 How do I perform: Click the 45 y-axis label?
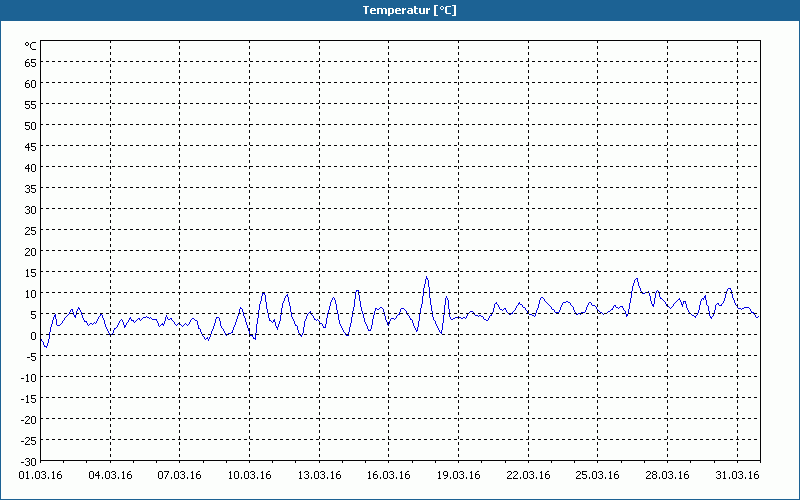coord(31,147)
